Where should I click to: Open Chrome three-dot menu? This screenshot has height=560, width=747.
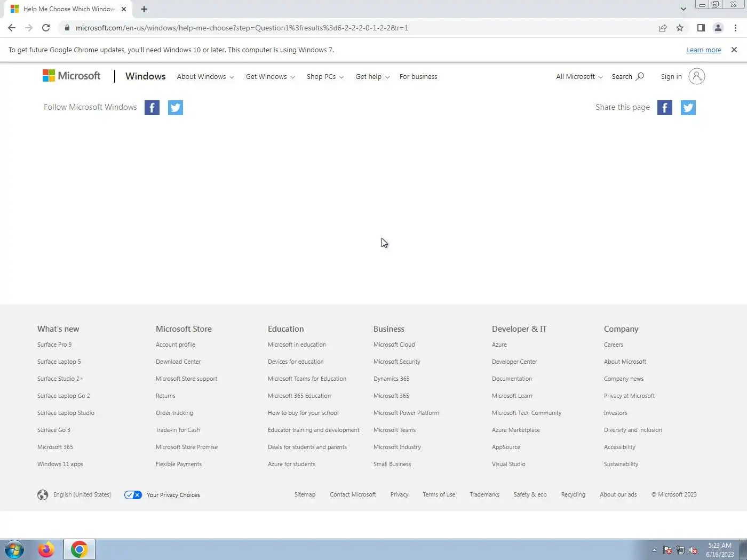coord(735,28)
